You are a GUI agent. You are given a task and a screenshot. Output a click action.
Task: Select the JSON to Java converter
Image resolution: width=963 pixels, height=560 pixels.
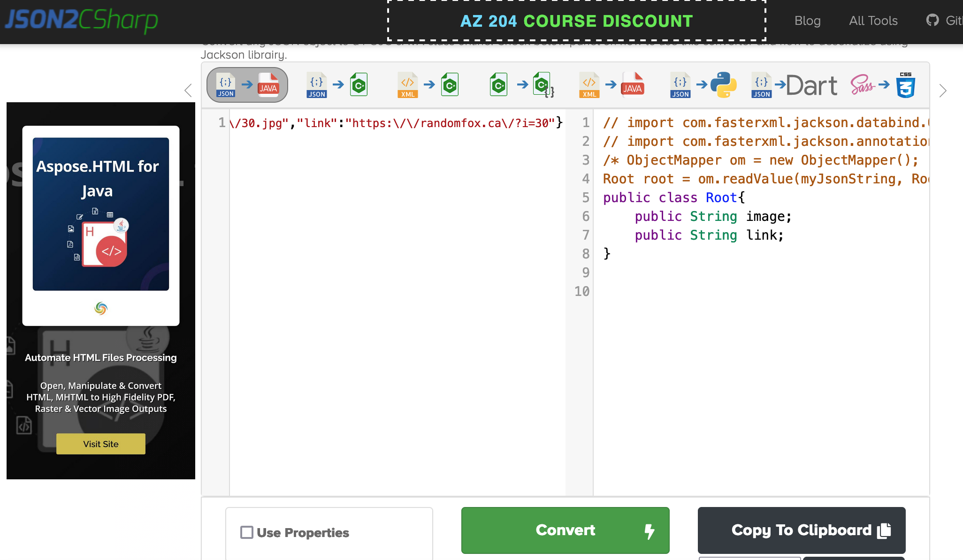[247, 85]
